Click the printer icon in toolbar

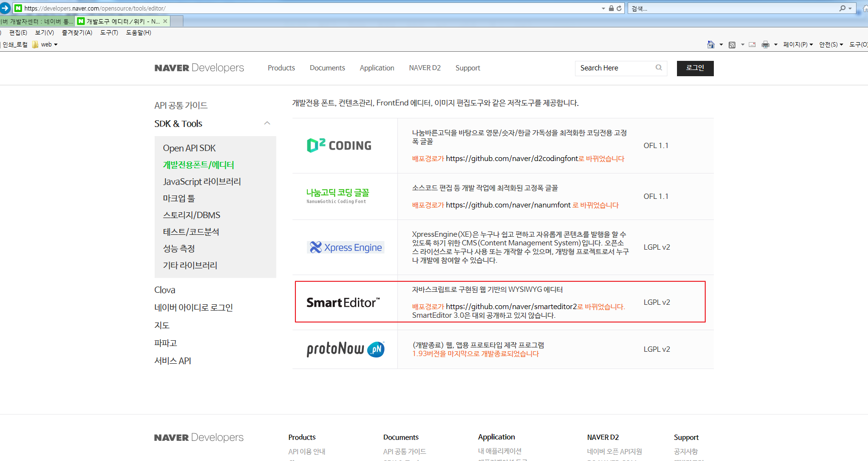pos(765,45)
